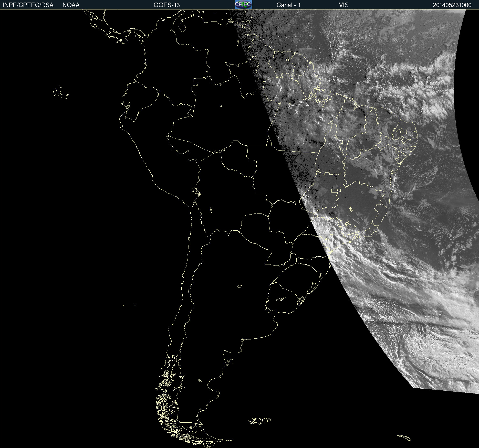
Task: Click the Lake Poopó outline in Bolivia
Action: (211, 209)
